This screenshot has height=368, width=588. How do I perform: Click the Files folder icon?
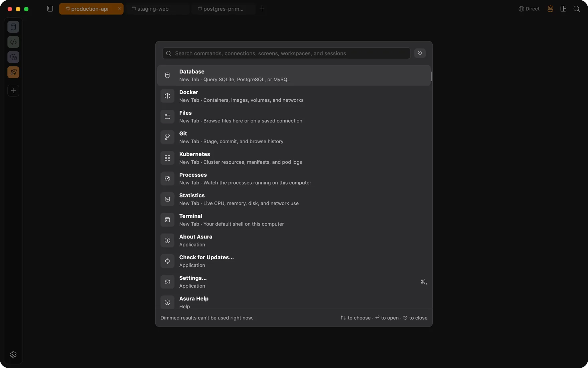[x=167, y=117]
